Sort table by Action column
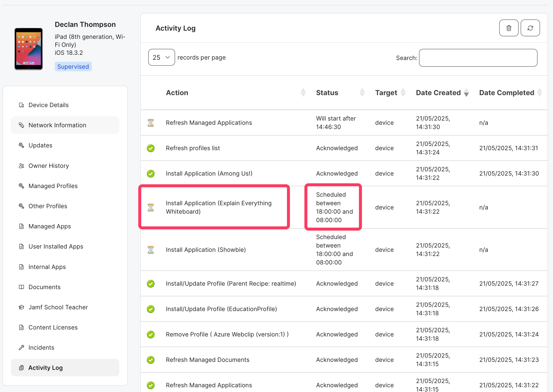 tap(303, 93)
